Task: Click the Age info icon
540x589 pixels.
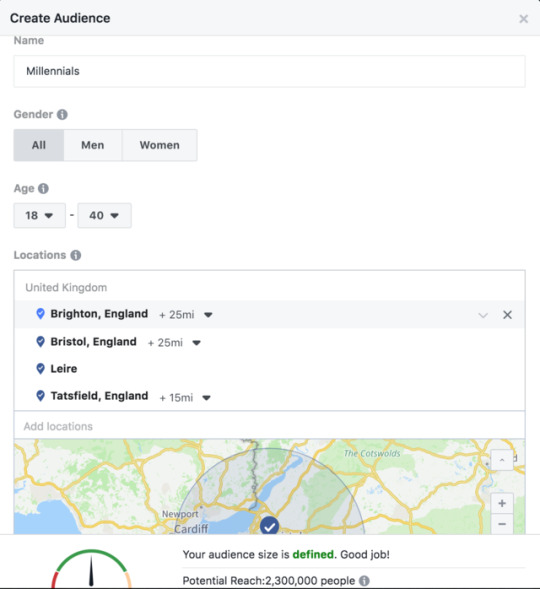Action: click(43, 188)
